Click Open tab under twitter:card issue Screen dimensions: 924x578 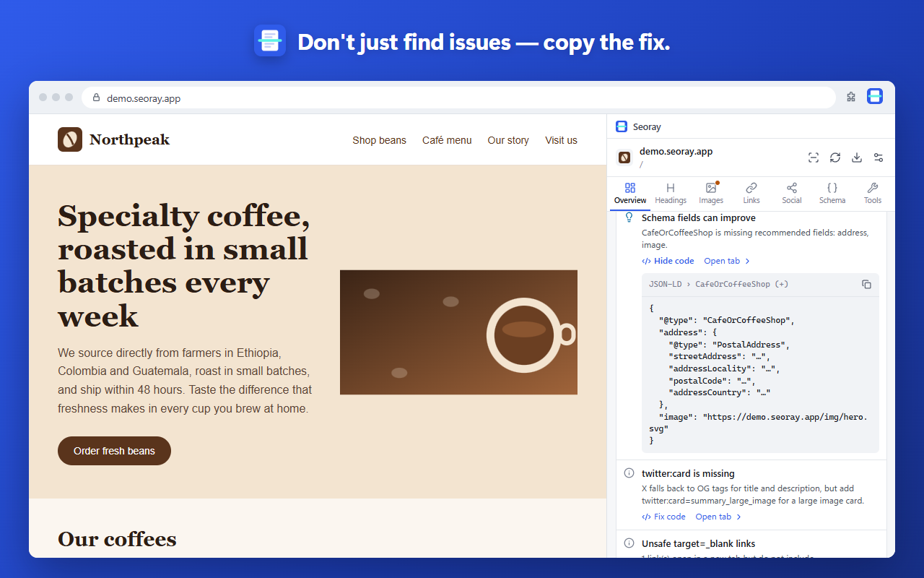(x=718, y=517)
